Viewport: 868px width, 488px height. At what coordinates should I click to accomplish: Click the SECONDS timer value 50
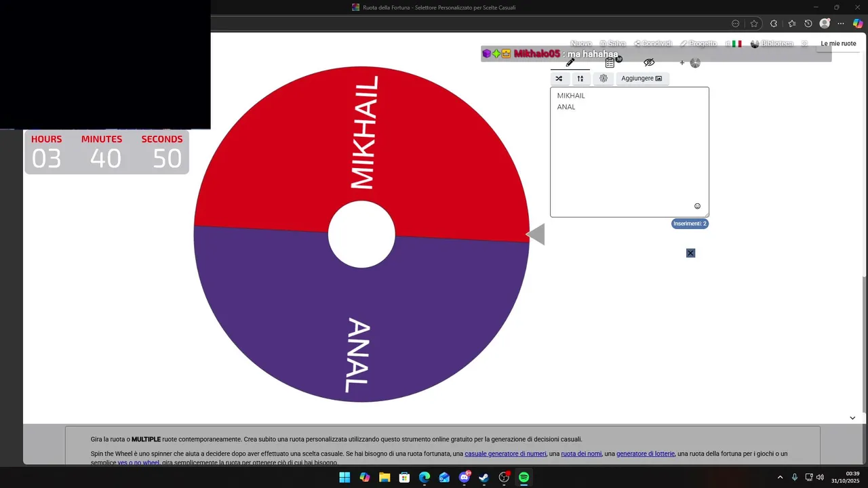tap(166, 159)
